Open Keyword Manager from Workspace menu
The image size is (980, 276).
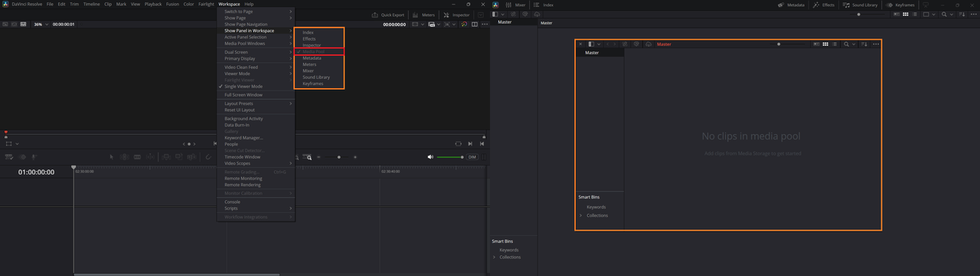coord(255,138)
